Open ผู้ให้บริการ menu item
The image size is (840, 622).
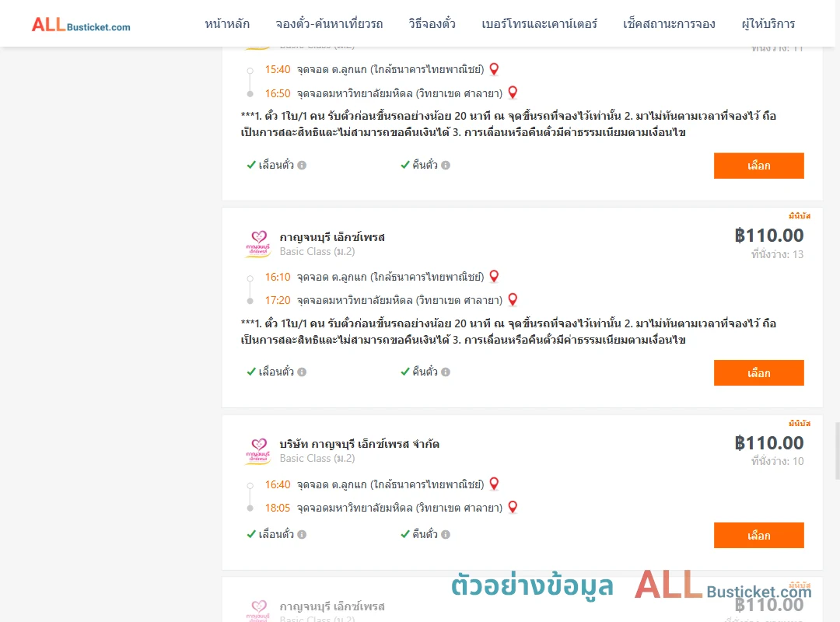(x=768, y=23)
